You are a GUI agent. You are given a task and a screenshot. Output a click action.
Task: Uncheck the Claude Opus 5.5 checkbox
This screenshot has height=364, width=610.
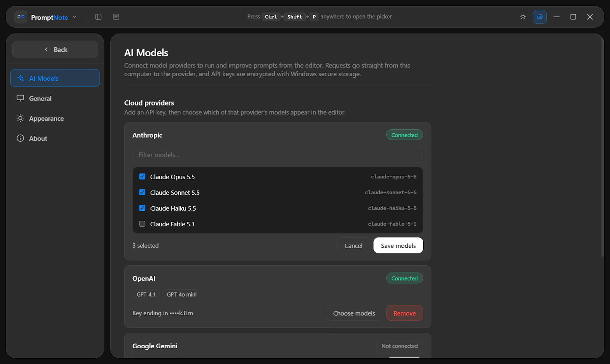(142, 176)
